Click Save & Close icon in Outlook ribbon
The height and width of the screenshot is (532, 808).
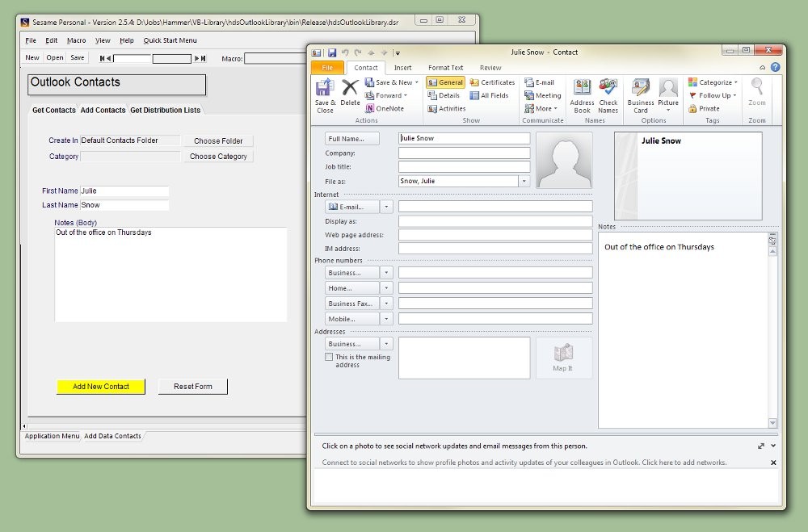tap(325, 95)
